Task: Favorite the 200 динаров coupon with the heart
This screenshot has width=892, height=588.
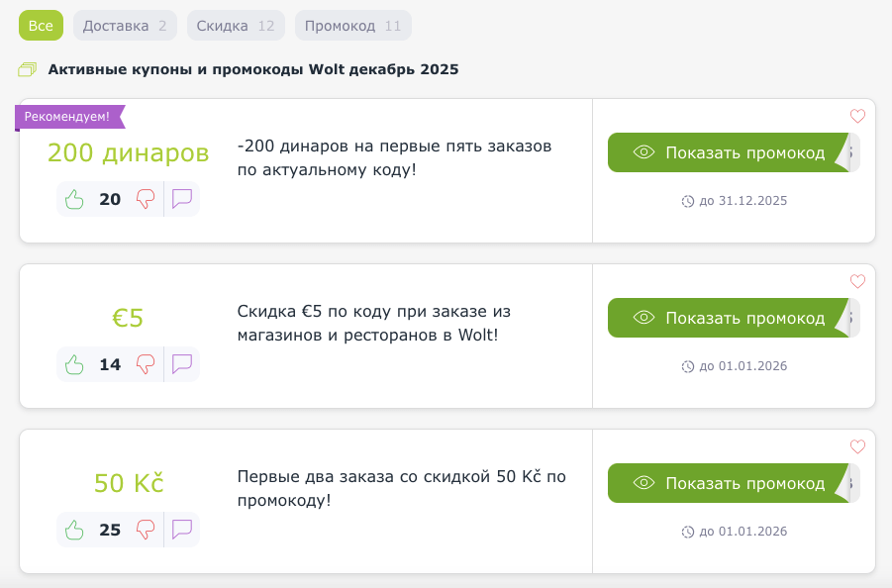Action: click(857, 116)
